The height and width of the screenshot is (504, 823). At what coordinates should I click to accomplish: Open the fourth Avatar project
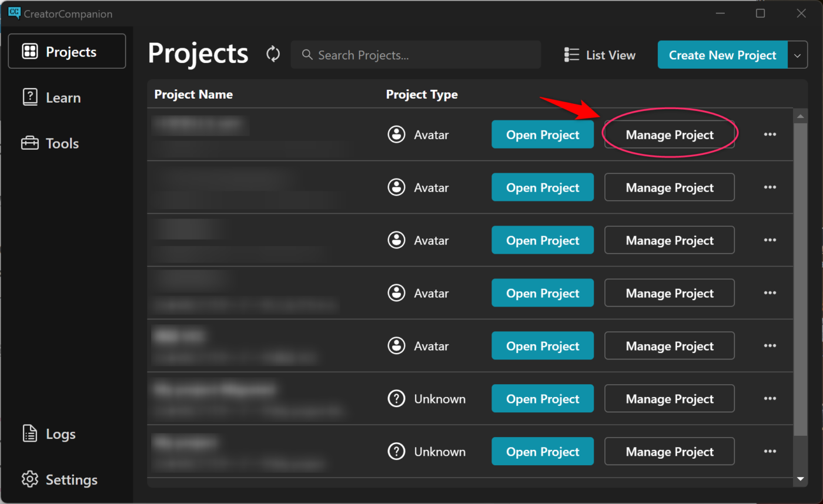tap(543, 293)
